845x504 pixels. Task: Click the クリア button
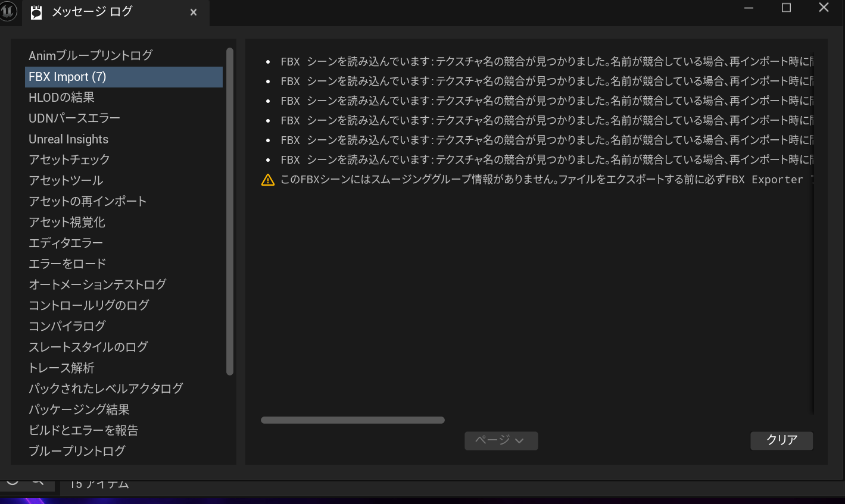[x=781, y=441]
